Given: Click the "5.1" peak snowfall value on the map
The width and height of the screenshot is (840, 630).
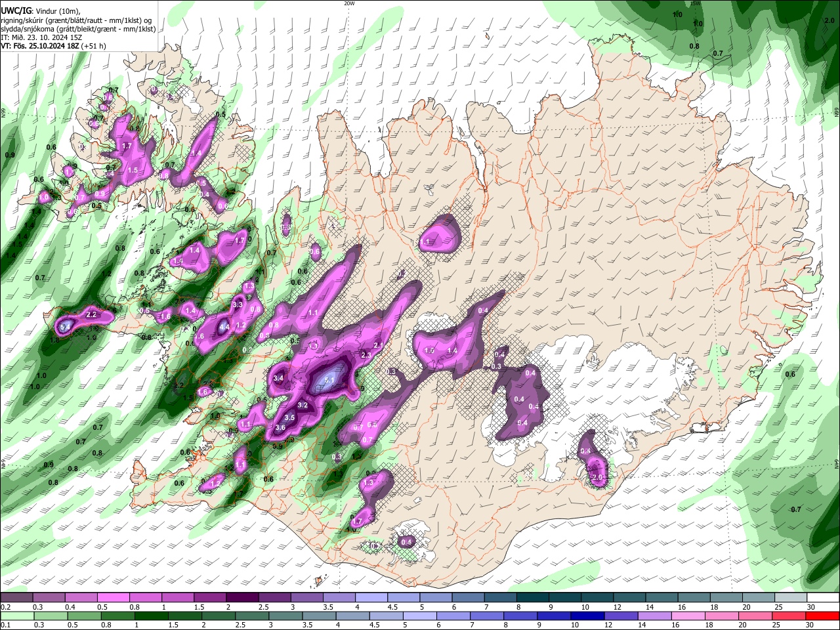Looking at the screenshot, I should [x=330, y=380].
